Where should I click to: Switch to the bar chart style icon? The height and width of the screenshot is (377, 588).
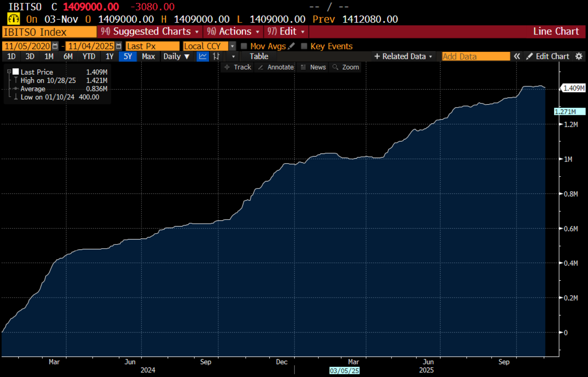[216, 56]
